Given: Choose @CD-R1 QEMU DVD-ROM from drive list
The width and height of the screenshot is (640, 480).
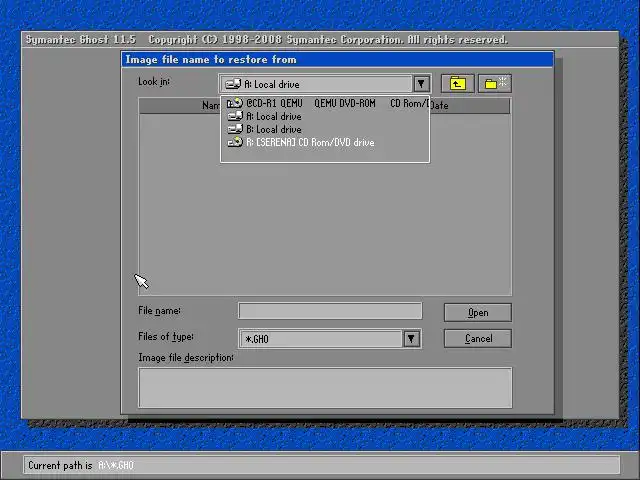Looking at the screenshot, I should pos(324,103).
